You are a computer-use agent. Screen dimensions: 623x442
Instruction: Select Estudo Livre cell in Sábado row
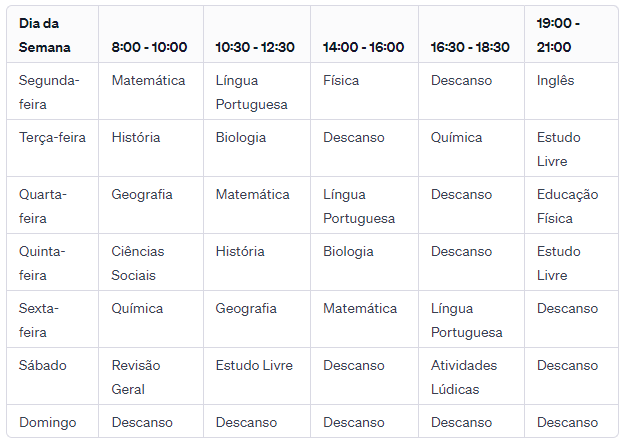click(254, 365)
